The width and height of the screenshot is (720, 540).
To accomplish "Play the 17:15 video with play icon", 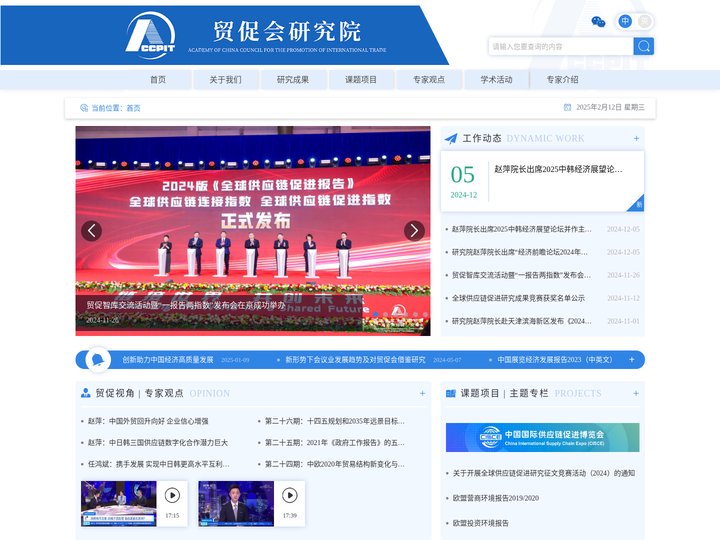I will pos(172,495).
